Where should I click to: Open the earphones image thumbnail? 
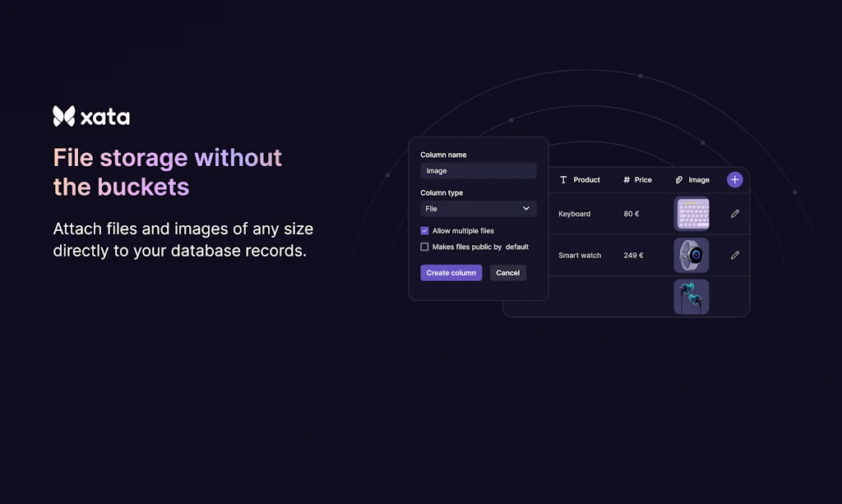692,297
